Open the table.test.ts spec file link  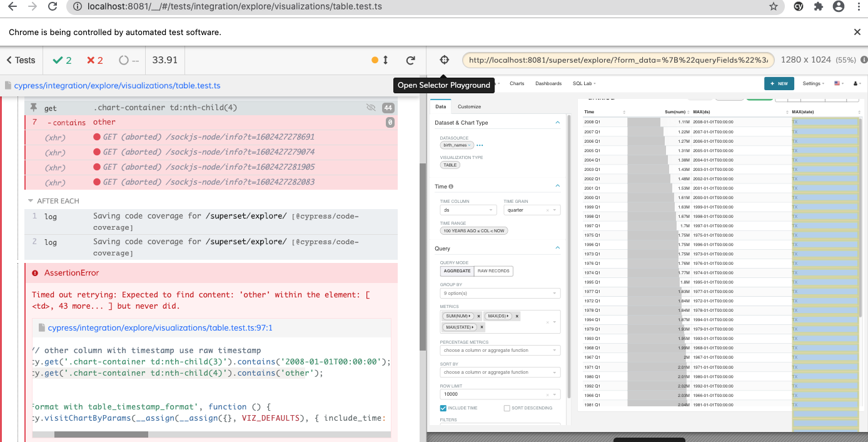click(117, 86)
